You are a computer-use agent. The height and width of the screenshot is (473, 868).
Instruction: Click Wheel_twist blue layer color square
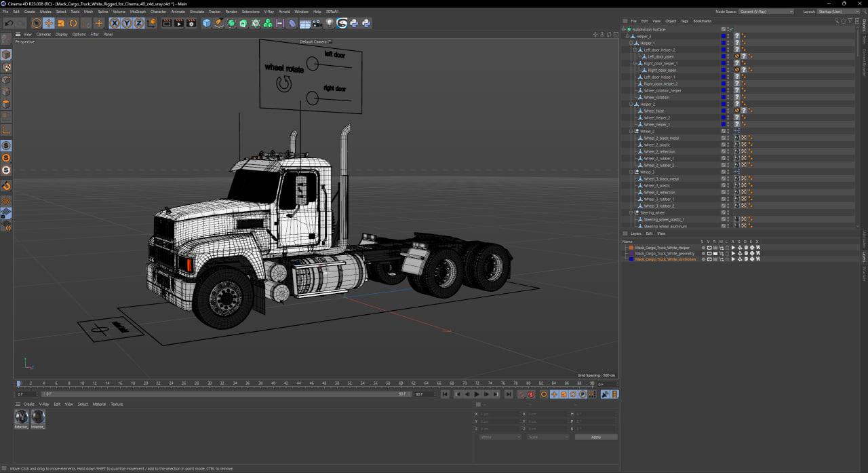pos(724,111)
